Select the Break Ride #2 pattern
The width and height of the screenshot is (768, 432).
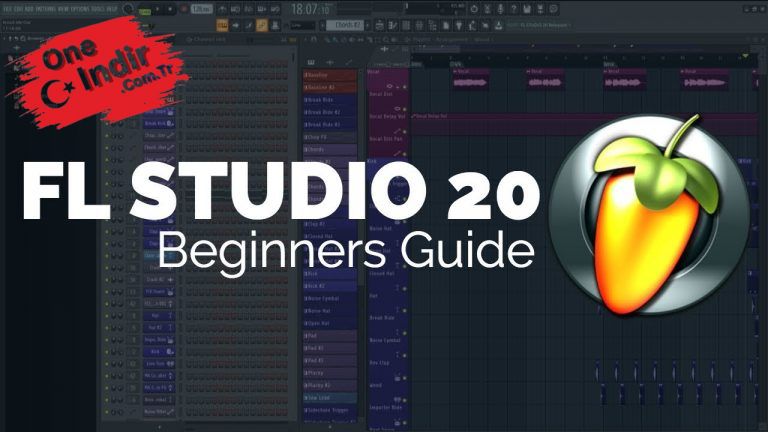tap(330, 112)
